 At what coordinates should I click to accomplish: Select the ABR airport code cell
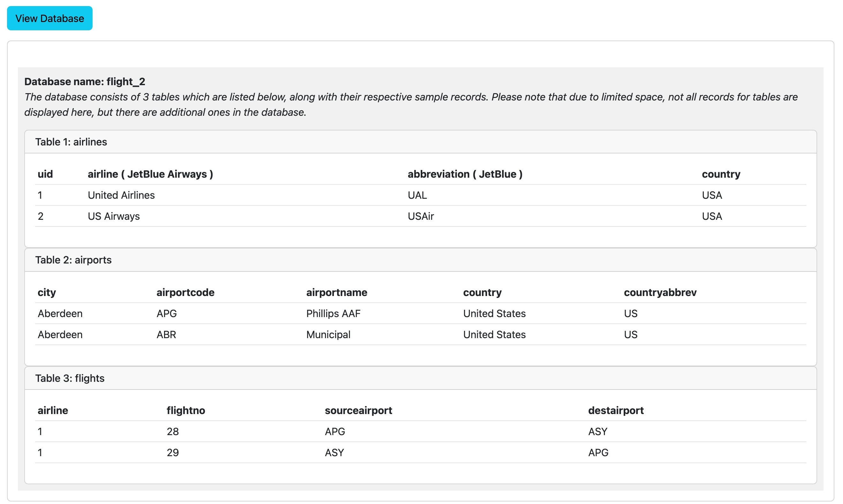tap(166, 335)
